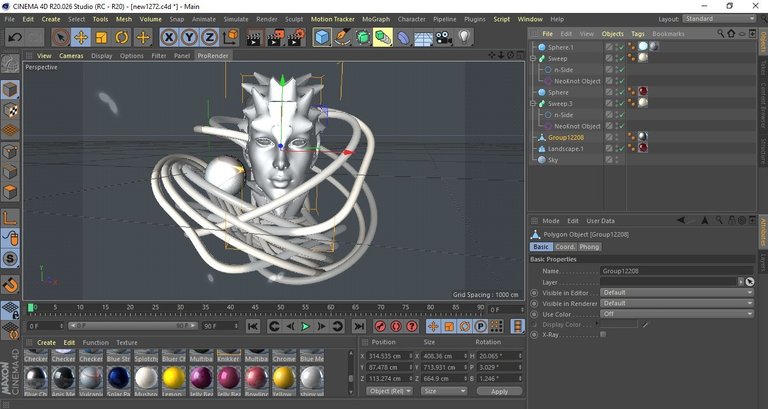
Task: Toggle Y axis lock
Action: pyautogui.click(x=190, y=38)
